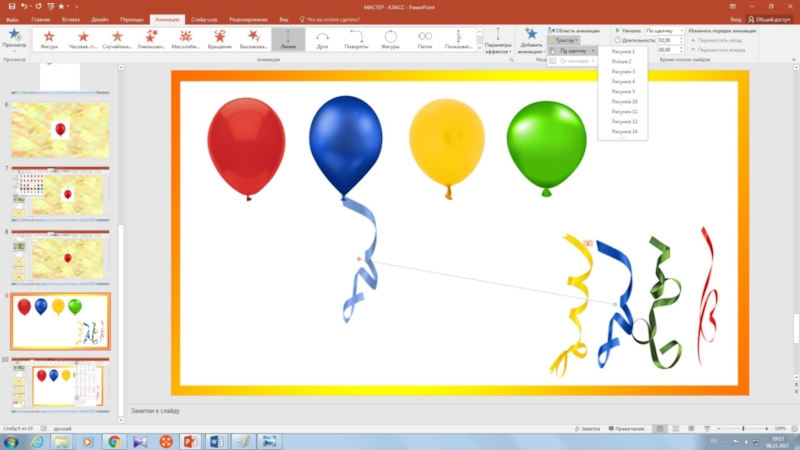Select the Повороты motion path effect
The image size is (800, 450).
[x=356, y=40]
